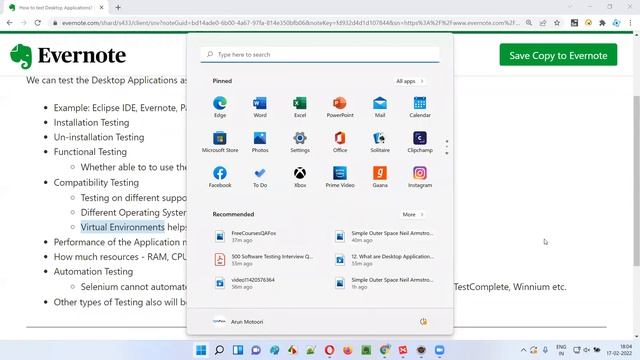Open the Mail app
This screenshot has width=640, height=360.
(380, 107)
